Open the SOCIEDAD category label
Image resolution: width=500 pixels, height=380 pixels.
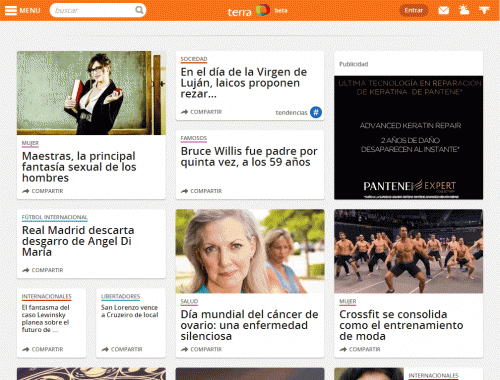coord(194,59)
